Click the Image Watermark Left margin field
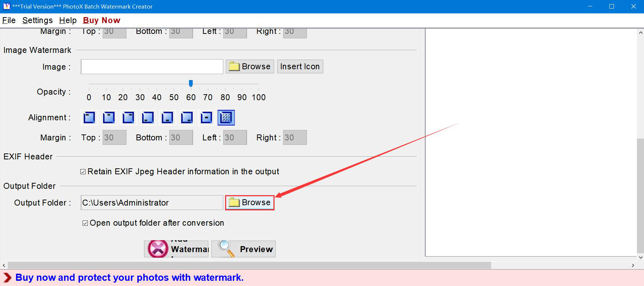The height and width of the screenshot is (286, 644). [235, 137]
